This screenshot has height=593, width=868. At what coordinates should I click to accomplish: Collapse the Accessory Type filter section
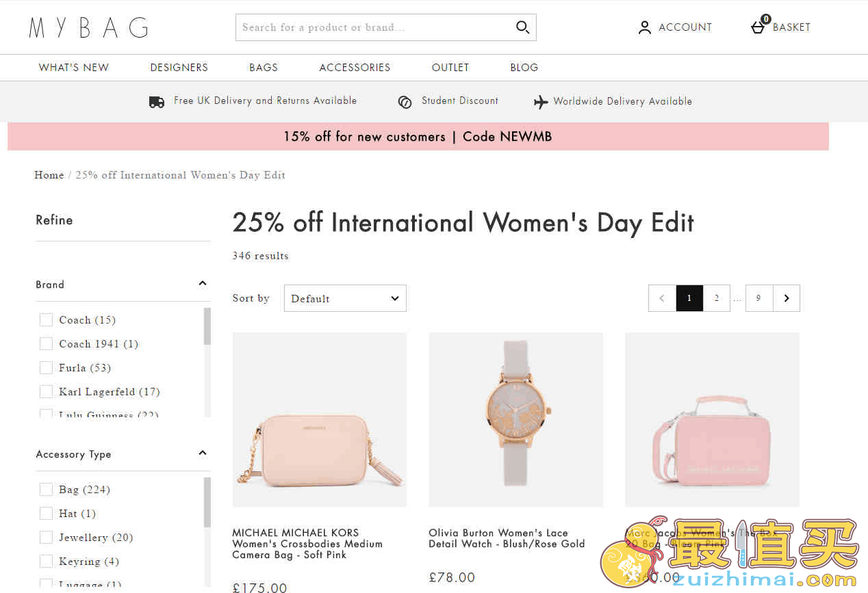203,453
